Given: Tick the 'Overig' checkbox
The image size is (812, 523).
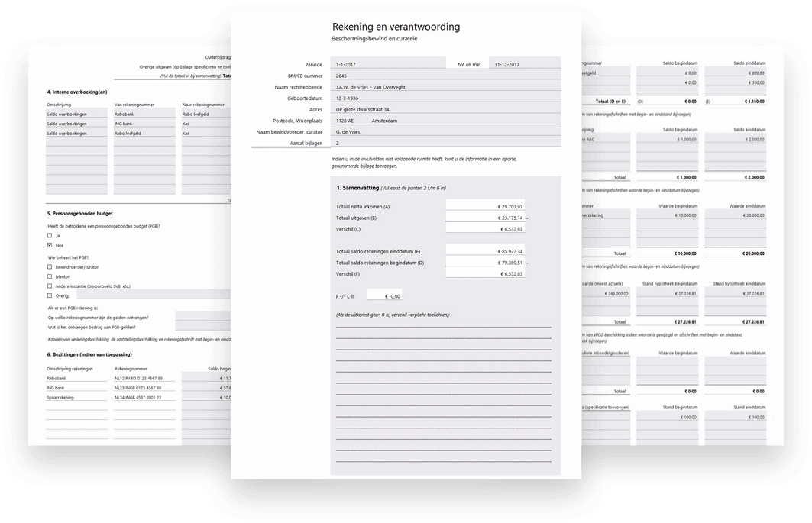Looking at the screenshot, I should click(x=50, y=295).
